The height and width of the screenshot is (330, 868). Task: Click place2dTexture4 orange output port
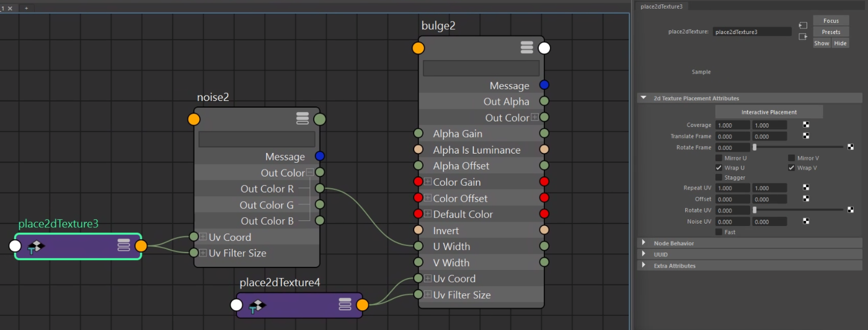362,305
